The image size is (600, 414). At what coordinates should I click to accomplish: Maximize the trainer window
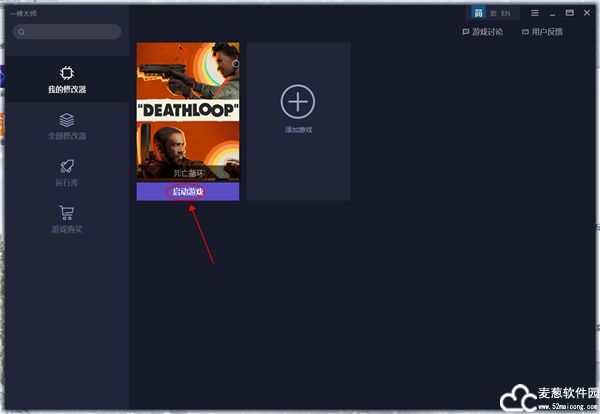[x=569, y=13]
